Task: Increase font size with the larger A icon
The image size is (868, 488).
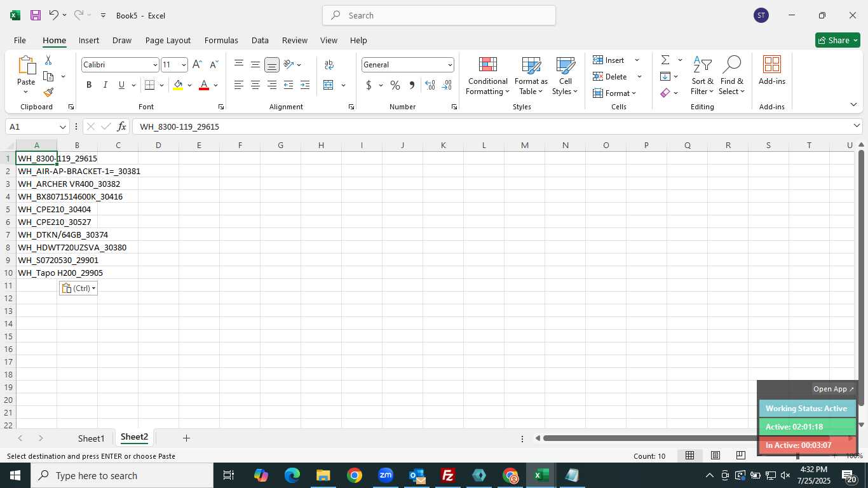Action: (x=197, y=65)
